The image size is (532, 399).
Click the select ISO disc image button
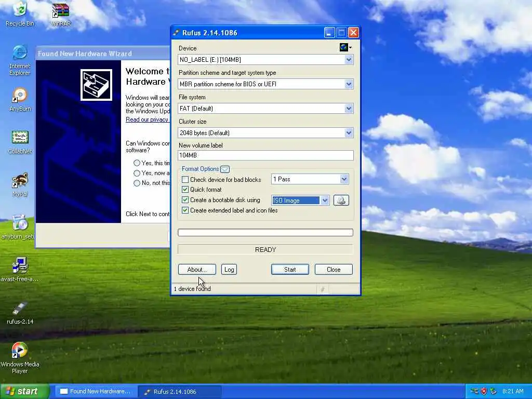[341, 200]
